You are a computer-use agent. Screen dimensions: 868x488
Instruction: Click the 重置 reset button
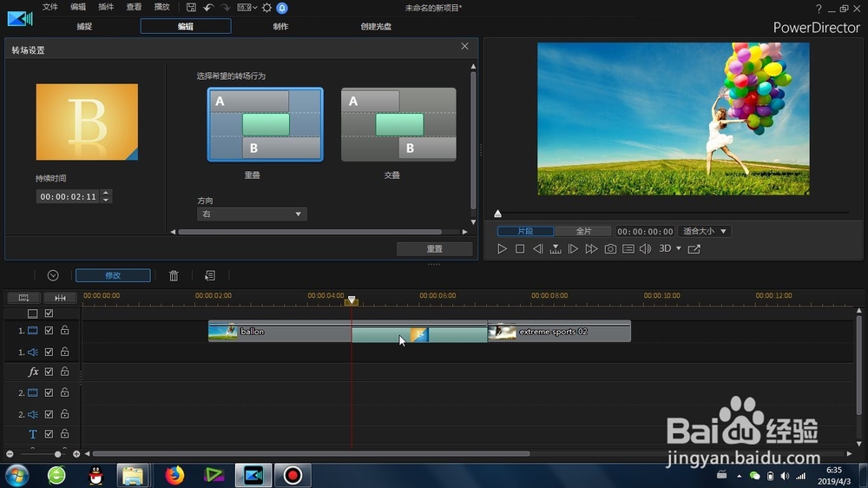point(435,248)
